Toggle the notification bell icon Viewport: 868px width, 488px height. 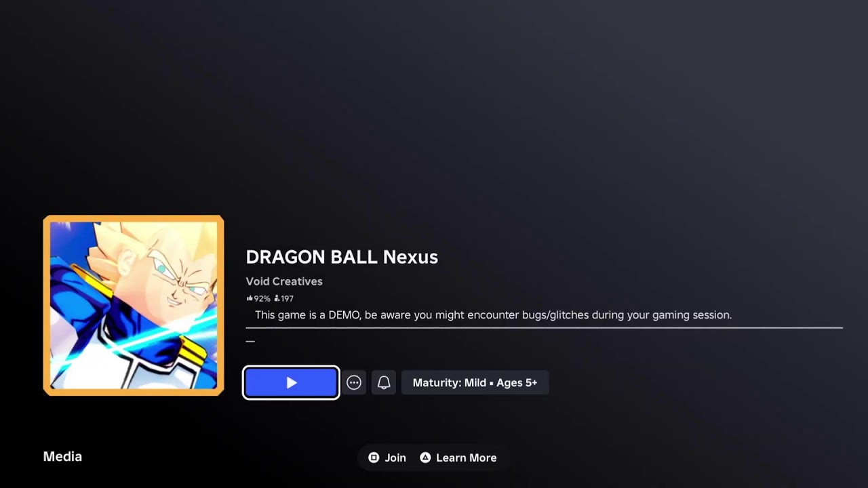click(384, 383)
